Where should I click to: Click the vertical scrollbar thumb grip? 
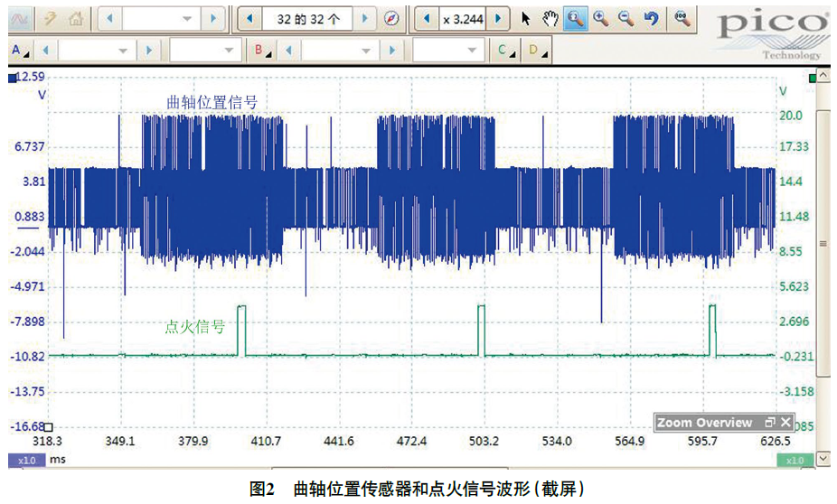(823, 243)
